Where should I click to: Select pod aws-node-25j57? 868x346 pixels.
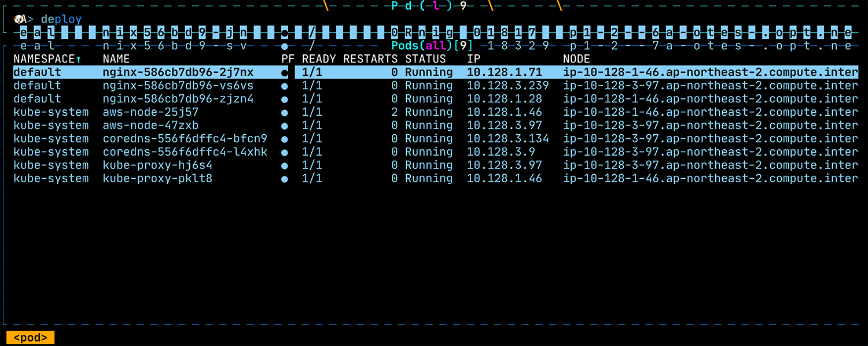pos(150,112)
